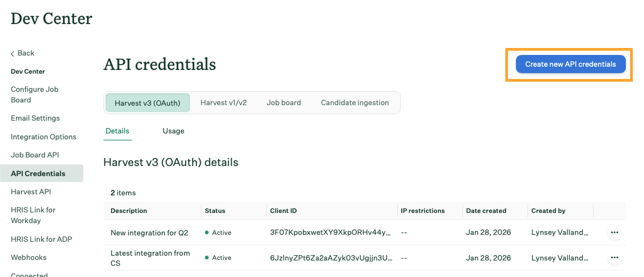Open HRIS Link for Workday
This screenshot has height=277, width=644.
[x=33, y=215]
